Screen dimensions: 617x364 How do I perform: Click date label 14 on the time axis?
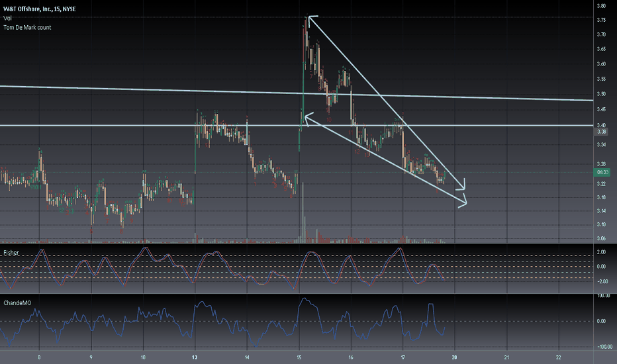point(247,357)
